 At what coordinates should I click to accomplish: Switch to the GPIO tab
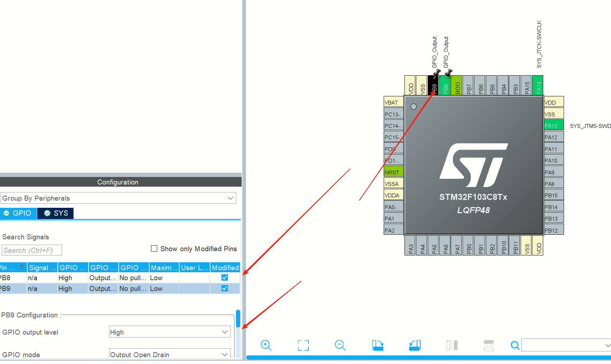pos(18,213)
